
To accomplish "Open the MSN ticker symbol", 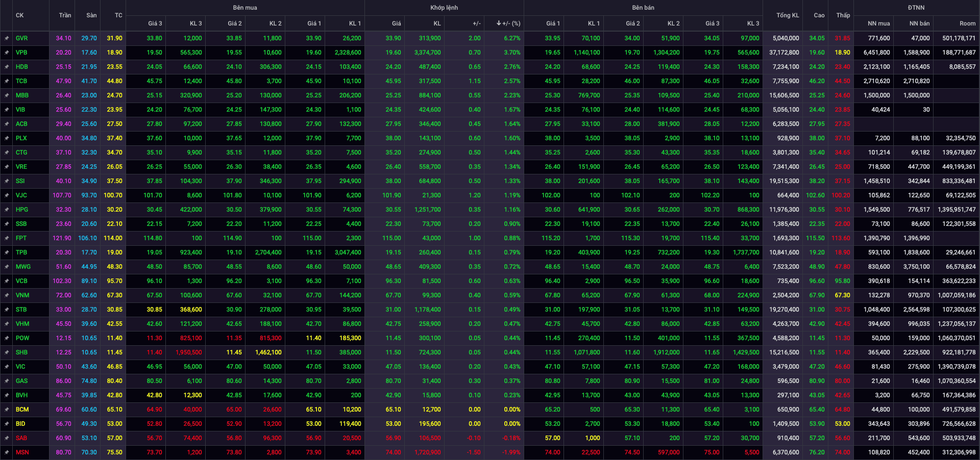I will coord(22,452).
